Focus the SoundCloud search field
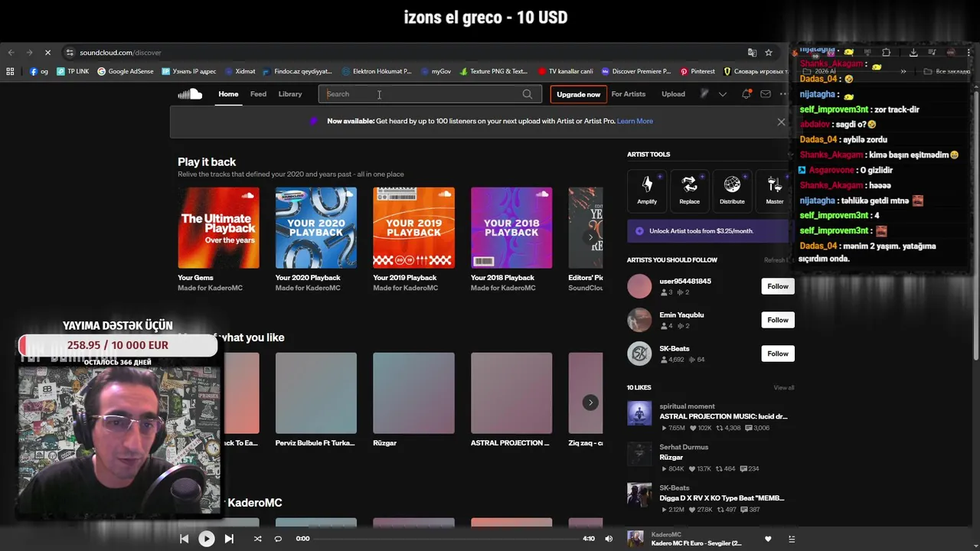This screenshot has height=551, width=980. [x=430, y=94]
